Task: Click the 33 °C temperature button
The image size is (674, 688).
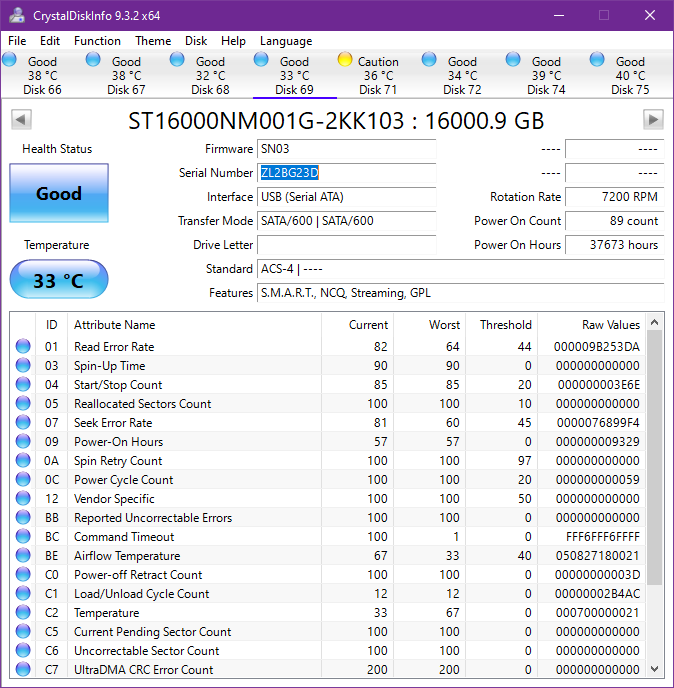Action: tap(59, 280)
